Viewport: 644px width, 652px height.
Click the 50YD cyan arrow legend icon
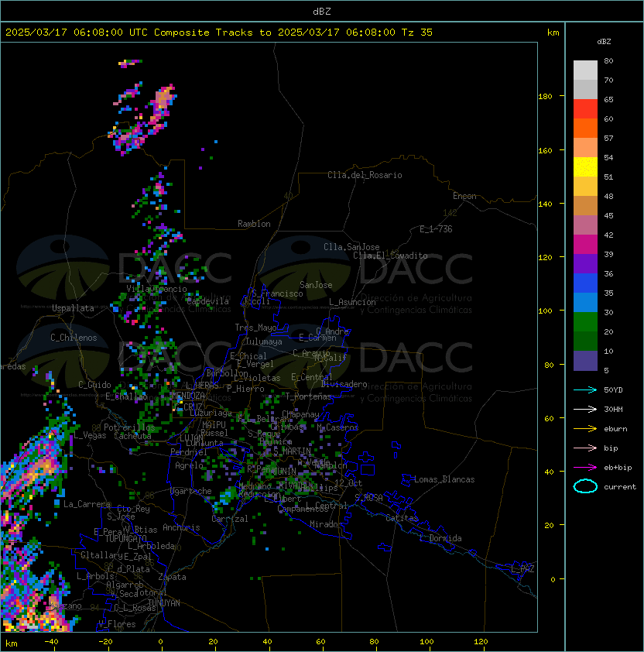click(585, 389)
